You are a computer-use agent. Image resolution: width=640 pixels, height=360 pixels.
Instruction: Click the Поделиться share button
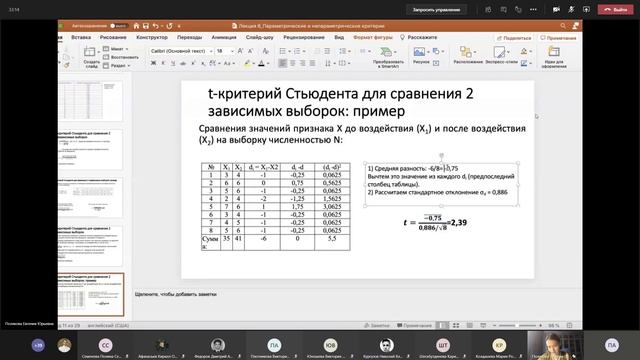coord(514,38)
